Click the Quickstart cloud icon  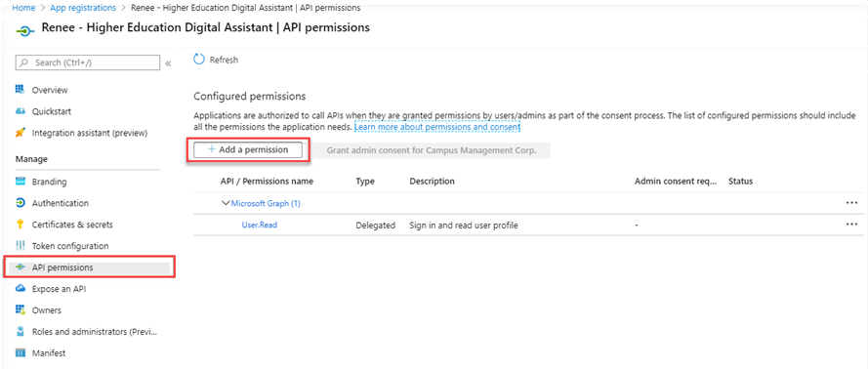click(21, 111)
